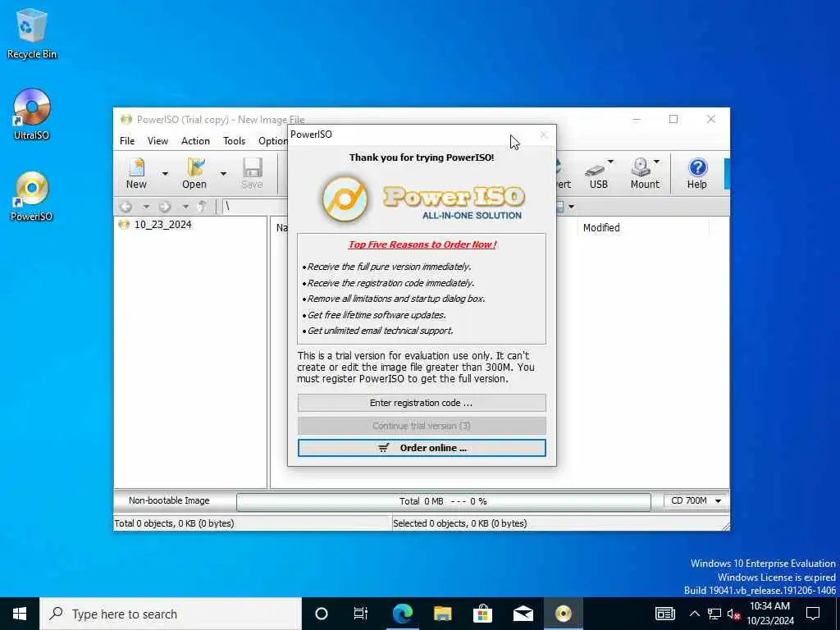Click the Cortana circle icon
840x630 pixels.
(322, 614)
